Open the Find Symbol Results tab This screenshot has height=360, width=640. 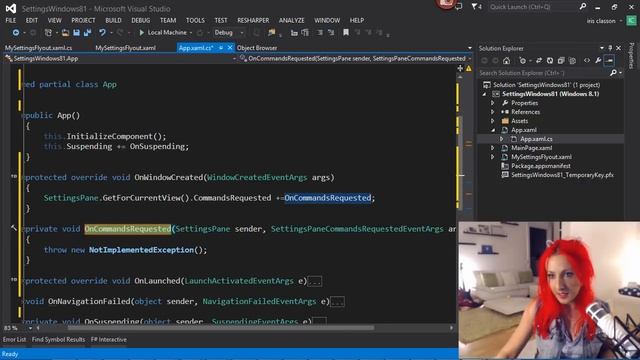click(x=58, y=340)
